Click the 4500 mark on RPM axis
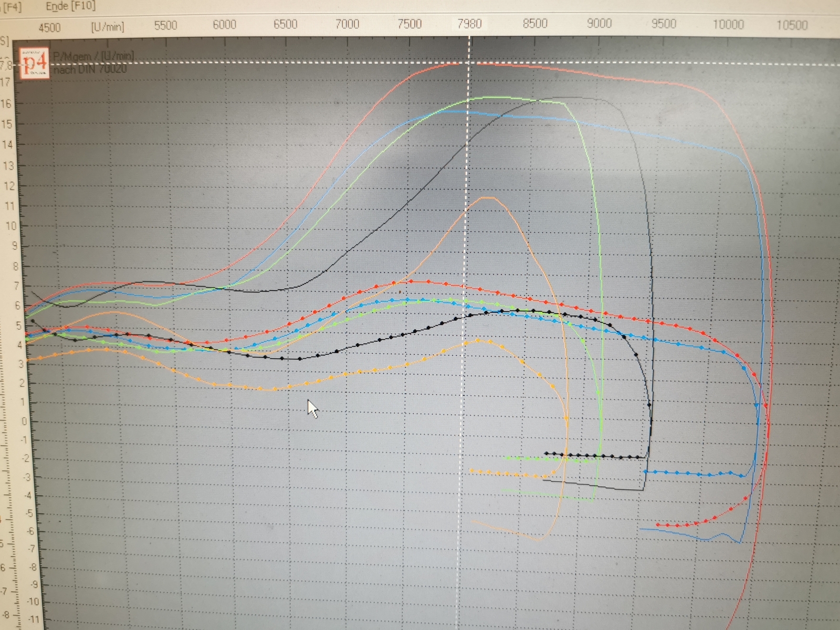 coord(49,27)
